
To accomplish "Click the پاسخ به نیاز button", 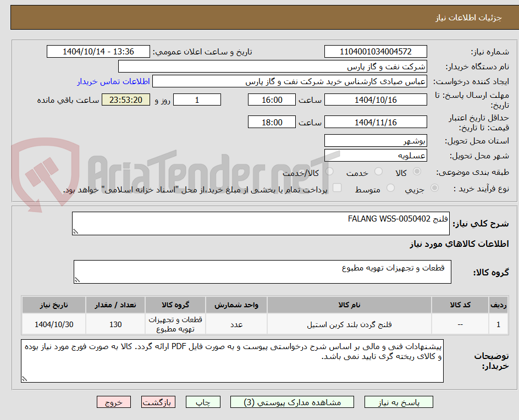I will pos(399,402).
